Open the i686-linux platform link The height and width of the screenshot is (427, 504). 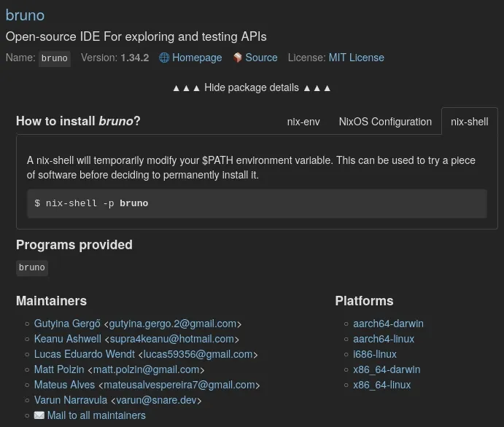tap(375, 354)
